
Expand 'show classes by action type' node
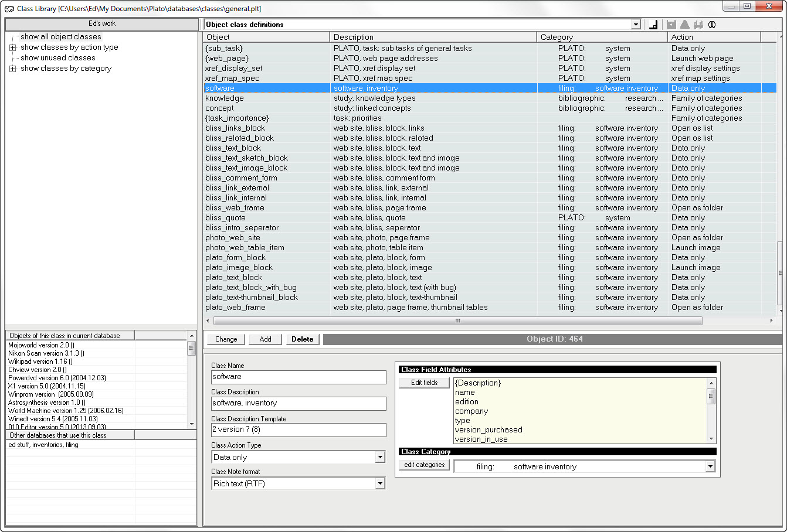click(x=12, y=47)
